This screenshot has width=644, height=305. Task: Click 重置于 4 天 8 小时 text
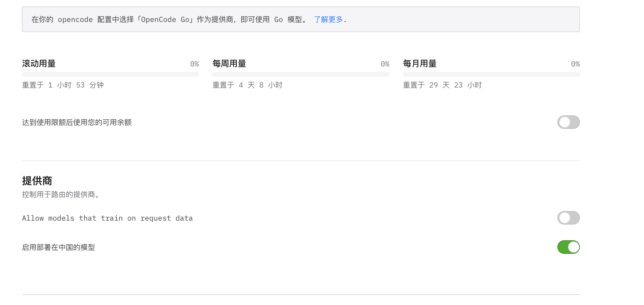click(247, 85)
